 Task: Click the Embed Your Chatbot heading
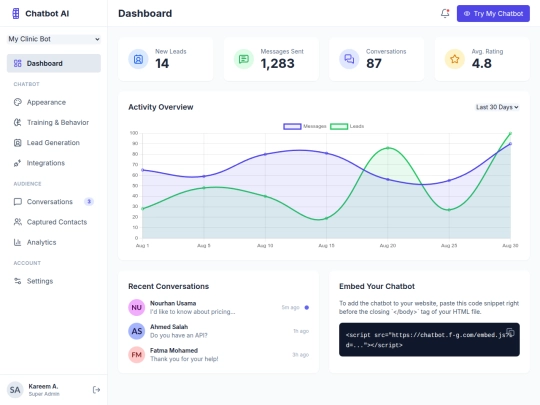(x=377, y=287)
